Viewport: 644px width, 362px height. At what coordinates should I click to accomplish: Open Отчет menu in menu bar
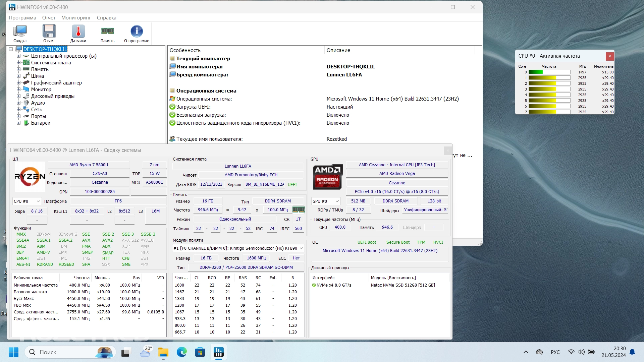pyautogui.click(x=49, y=17)
